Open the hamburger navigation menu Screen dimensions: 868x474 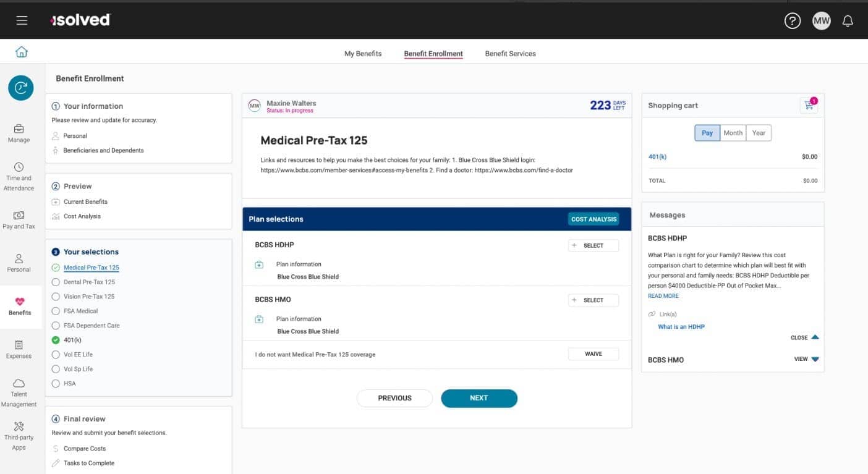pos(22,20)
